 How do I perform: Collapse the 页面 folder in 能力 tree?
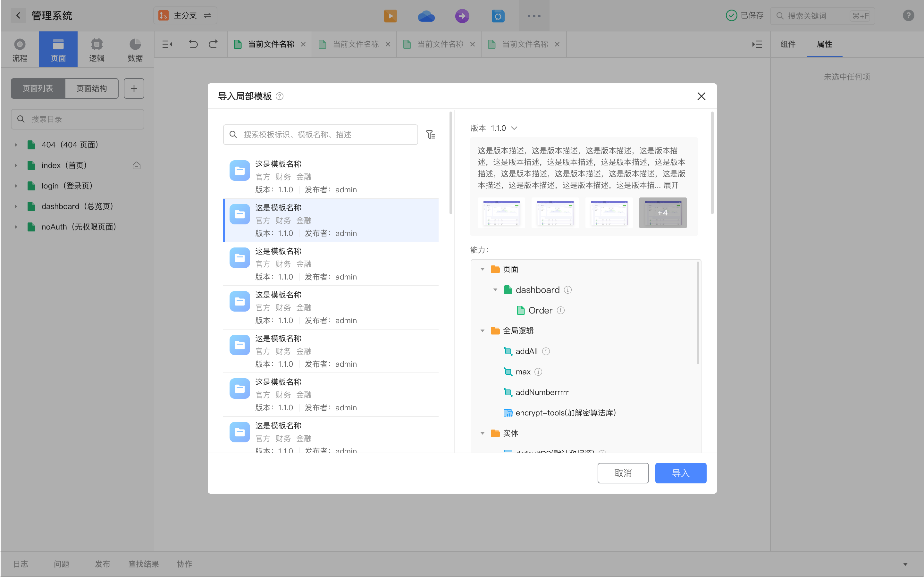click(482, 269)
